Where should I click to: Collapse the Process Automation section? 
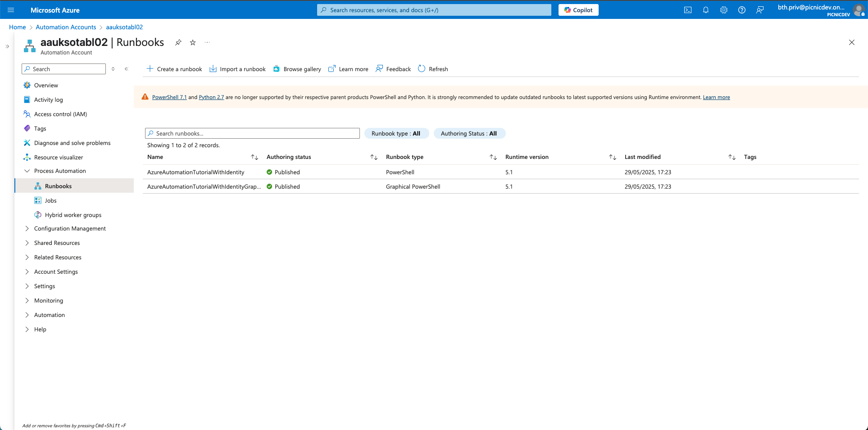pos(27,171)
